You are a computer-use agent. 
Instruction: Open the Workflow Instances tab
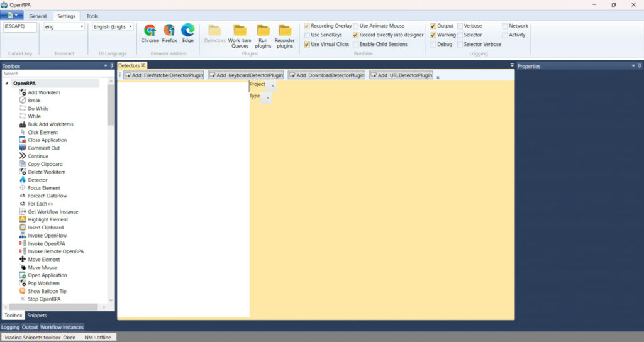[62, 327]
